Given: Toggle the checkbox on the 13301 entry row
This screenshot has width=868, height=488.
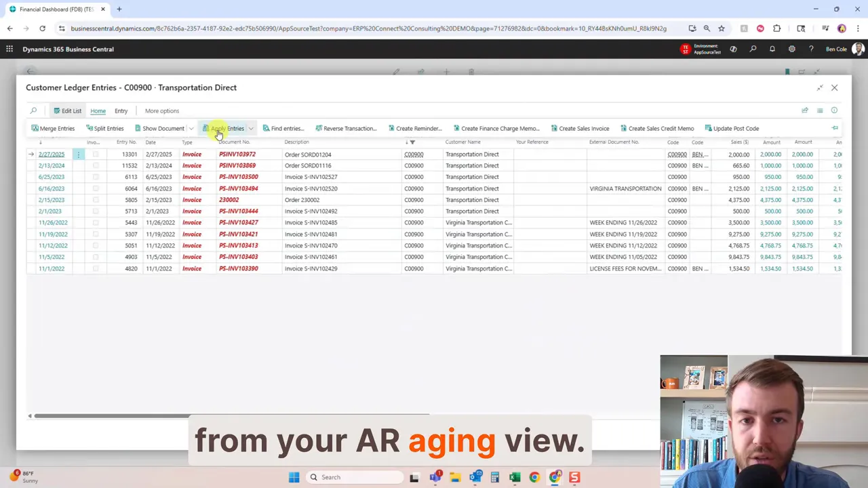Looking at the screenshot, I should click(x=96, y=154).
